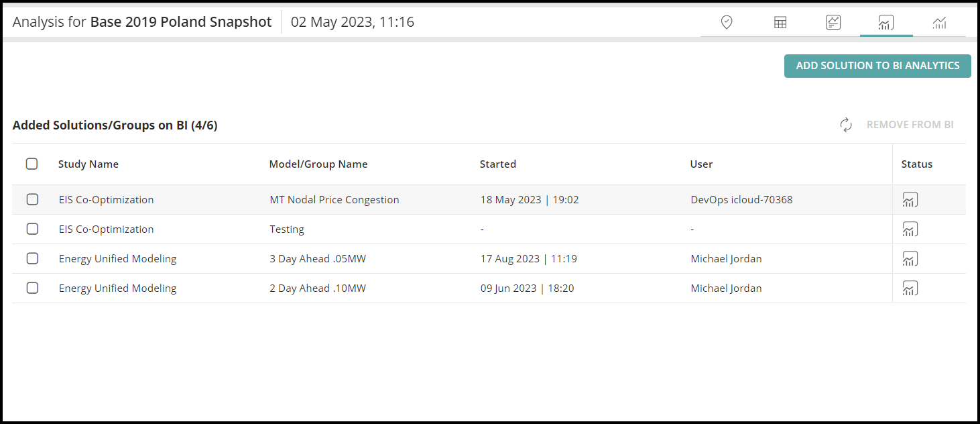This screenshot has height=424, width=980.
Task: Select the 2 Day Ahead .10MW row checkbox
Action: click(x=32, y=288)
